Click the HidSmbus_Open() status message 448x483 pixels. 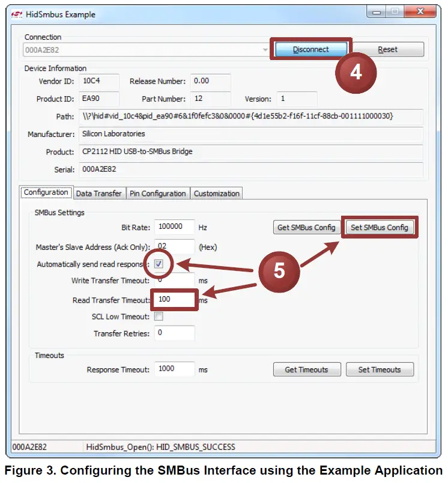pyautogui.click(x=160, y=447)
